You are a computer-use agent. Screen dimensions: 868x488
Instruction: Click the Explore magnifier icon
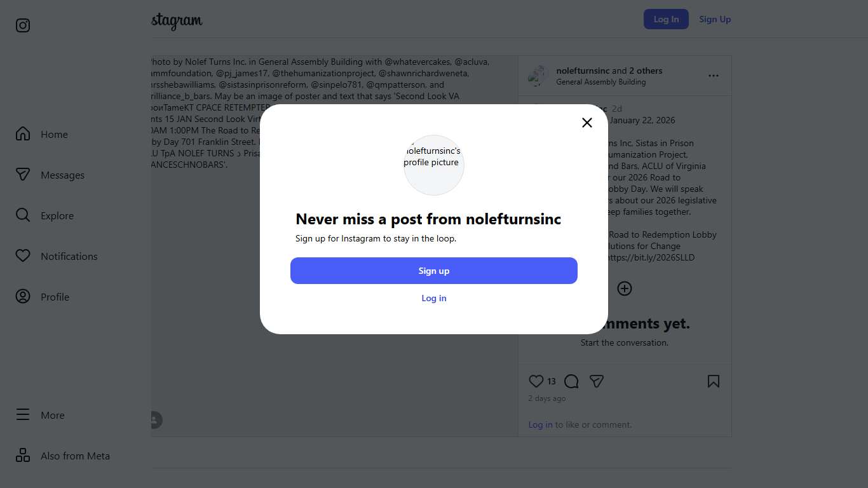23,215
